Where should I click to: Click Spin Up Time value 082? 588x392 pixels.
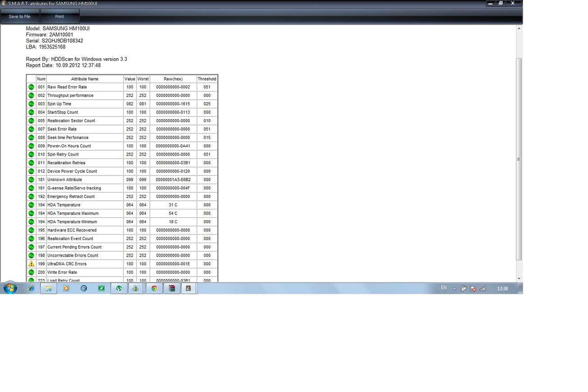pos(130,104)
